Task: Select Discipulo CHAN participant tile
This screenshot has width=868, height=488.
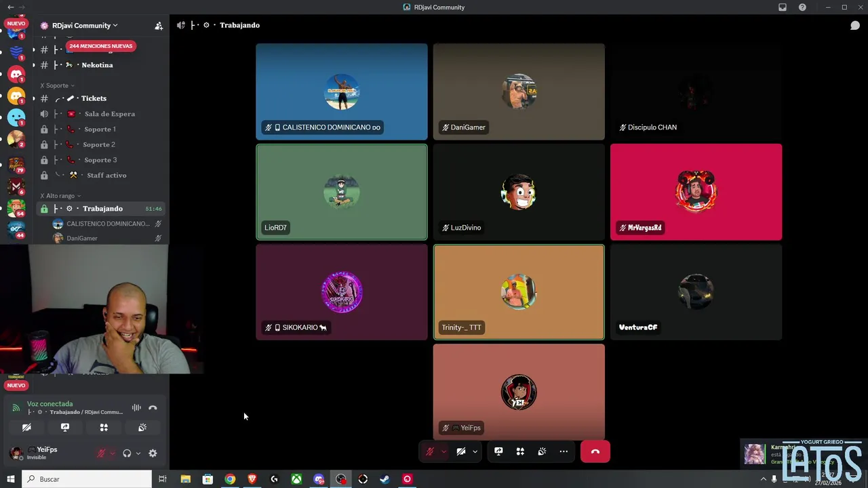Action: (x=696, y=91)
